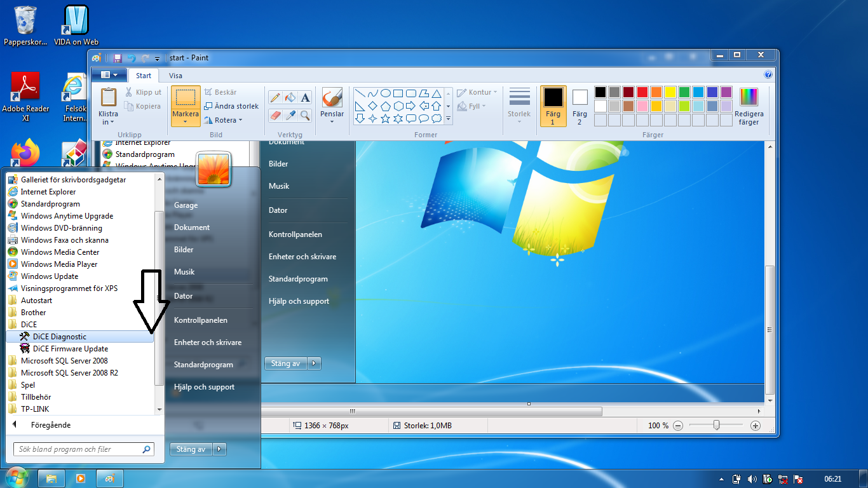Choose the Text tool (letter A)
Image resolution: width=868 pixels, height=488 pixels.
(306, 97)
